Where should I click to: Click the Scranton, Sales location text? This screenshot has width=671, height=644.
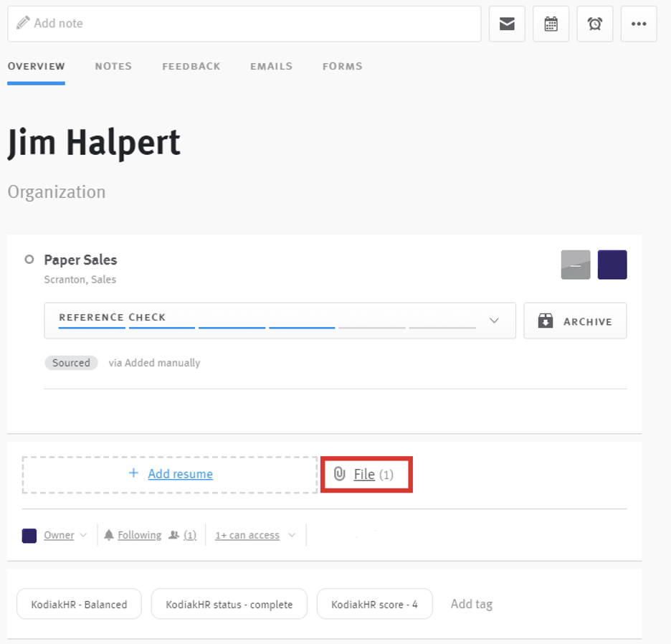[80, 280]
